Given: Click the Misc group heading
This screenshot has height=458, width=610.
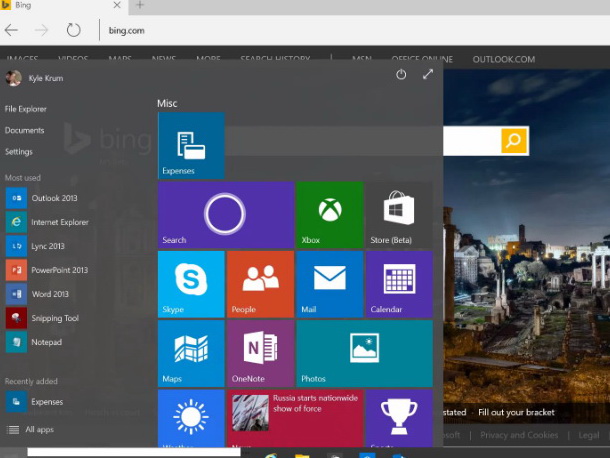Looking at the screenshot, I should click(167, 104).
